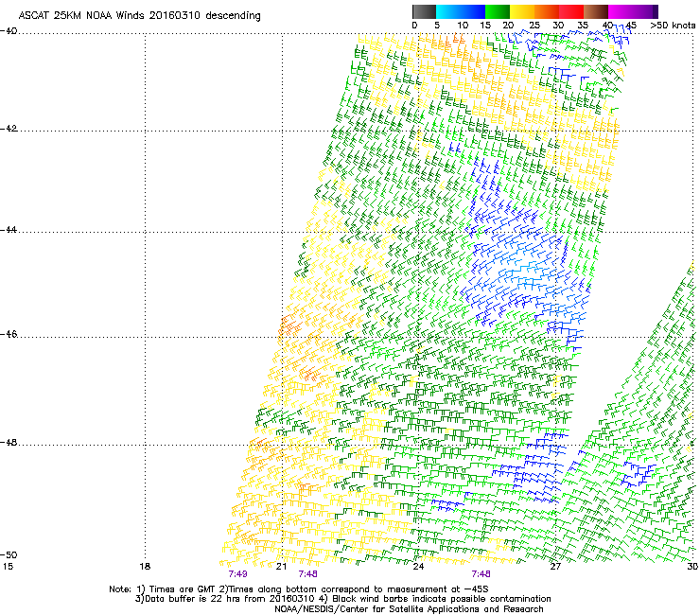Click the orange 25-30 knots legend segment
Screen dimensions: 700x615
coord(547,11)
